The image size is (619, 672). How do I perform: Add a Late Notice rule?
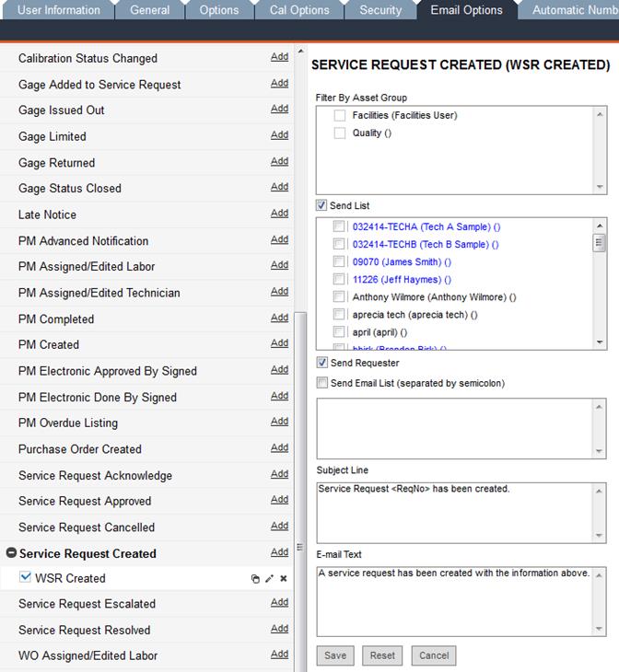[x=280, y=214]
